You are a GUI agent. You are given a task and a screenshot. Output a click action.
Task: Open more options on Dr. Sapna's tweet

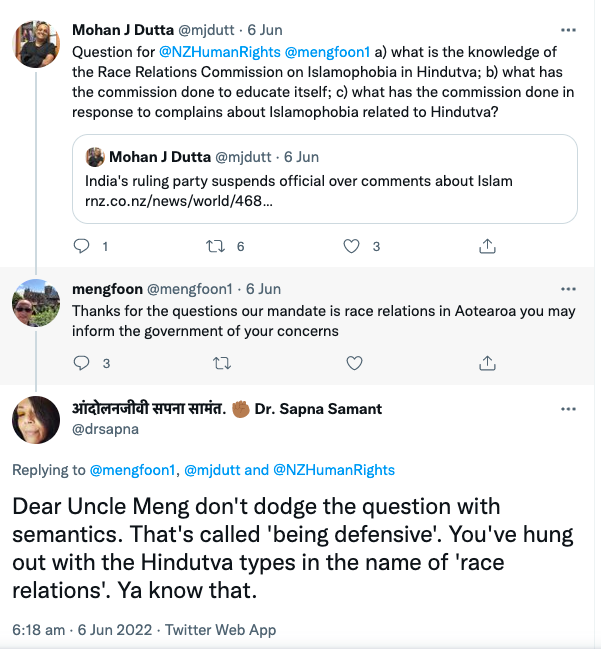coord(568,409)
